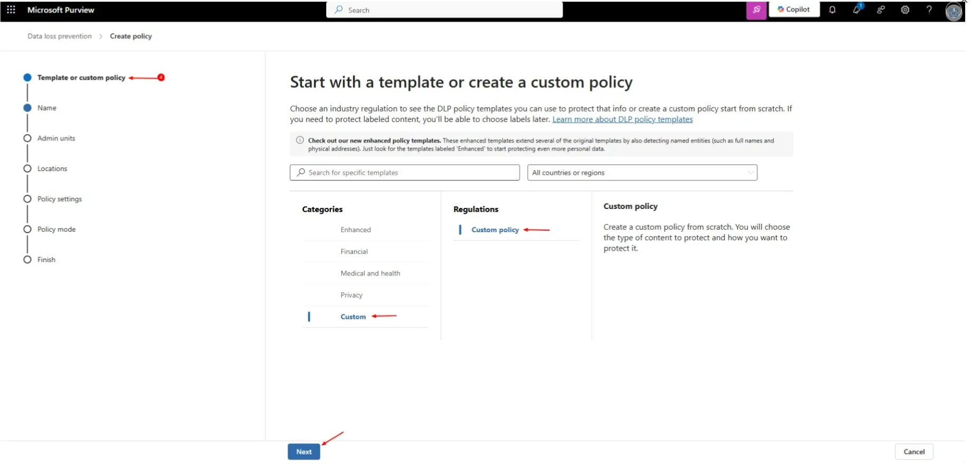Open the settings gear icon

click(905, 9)
